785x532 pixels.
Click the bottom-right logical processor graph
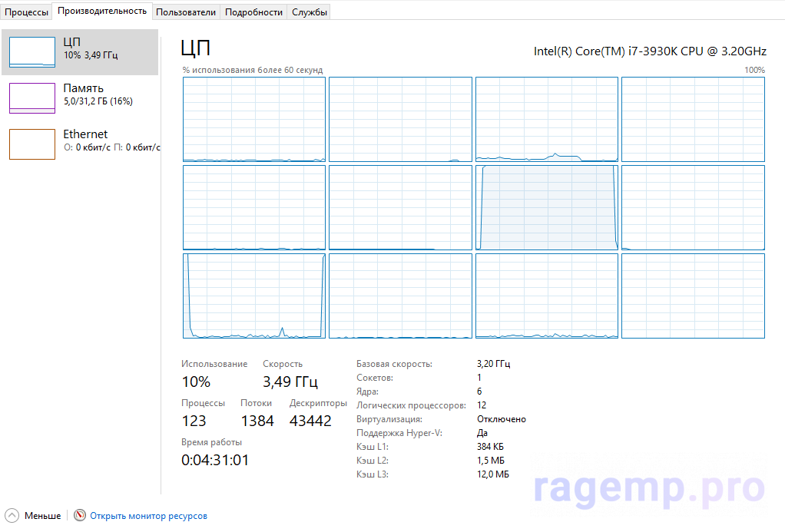693,296
